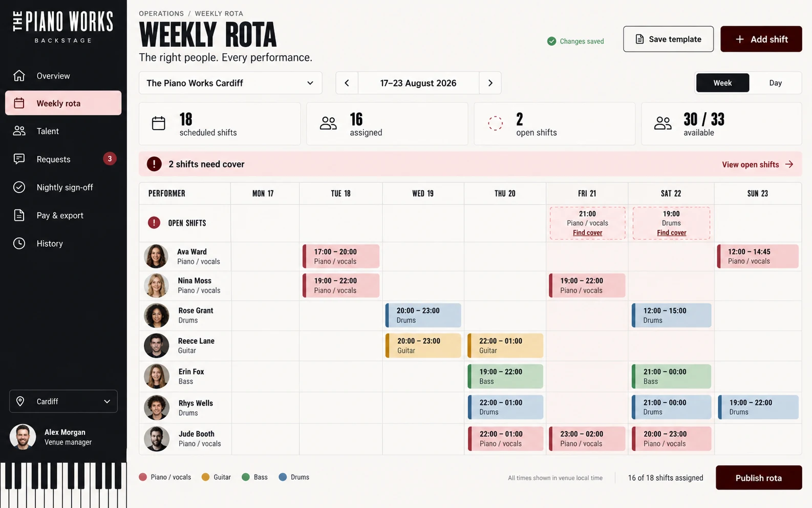
Task: Open Pay & export page
Action: click(x=63, y=215)
